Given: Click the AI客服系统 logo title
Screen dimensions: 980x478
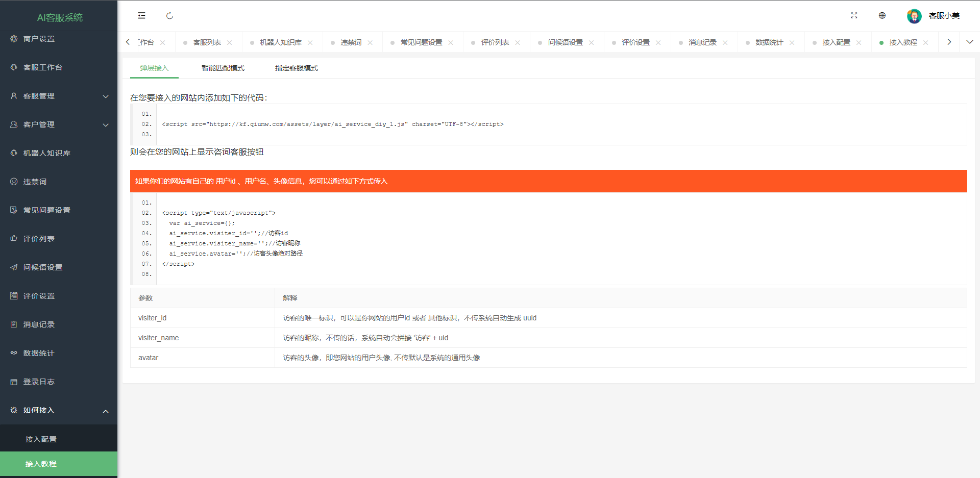Looking at the screenshot, I should click(x=60, y=17).
